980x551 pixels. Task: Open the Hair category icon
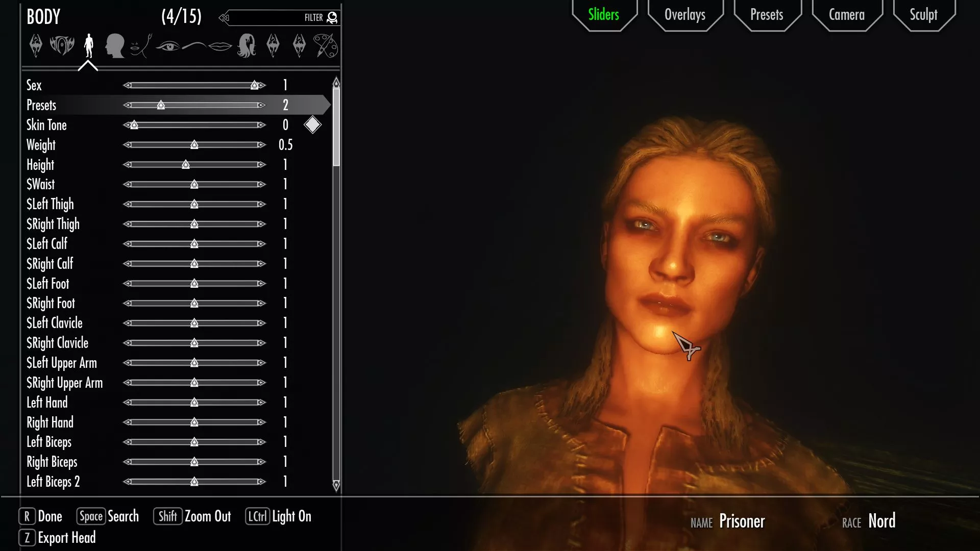[247, 46]
